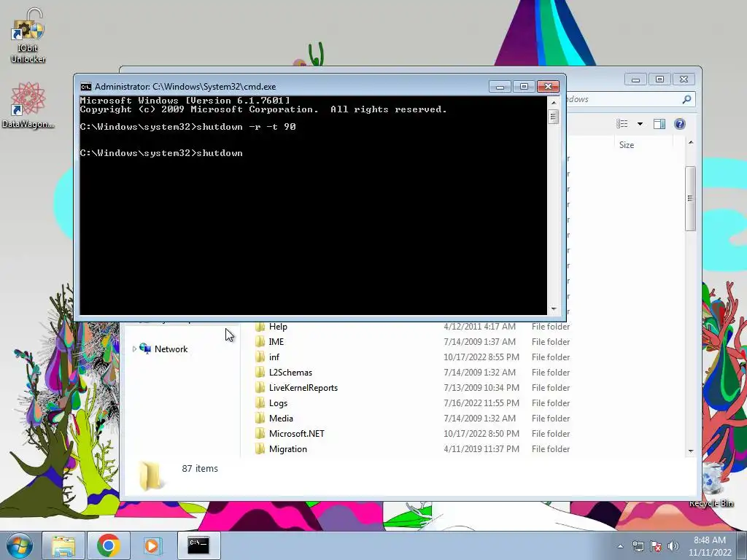Open Explorer help question mark icon

[680, 124]
